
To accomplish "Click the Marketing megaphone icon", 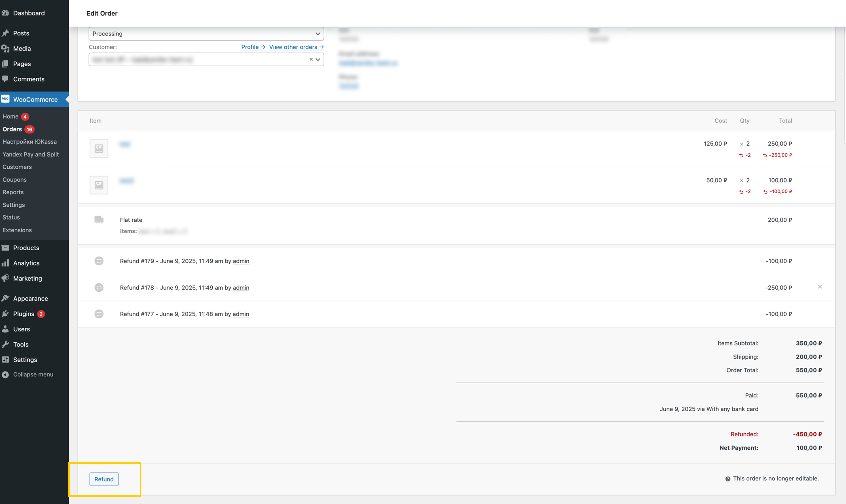I will pyautogui.click(x=5, y=278).
